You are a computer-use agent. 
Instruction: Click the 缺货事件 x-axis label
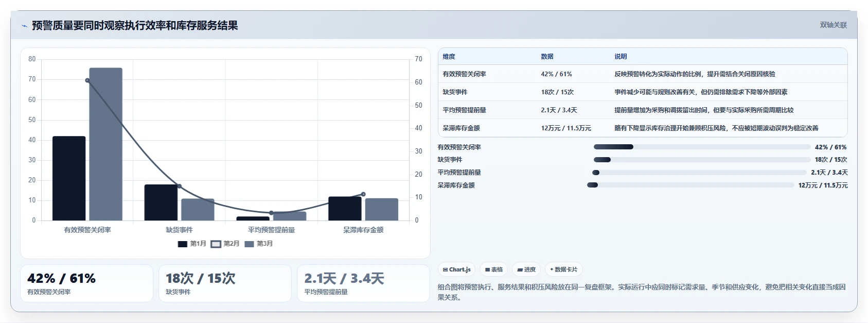[x=179, y=230]
